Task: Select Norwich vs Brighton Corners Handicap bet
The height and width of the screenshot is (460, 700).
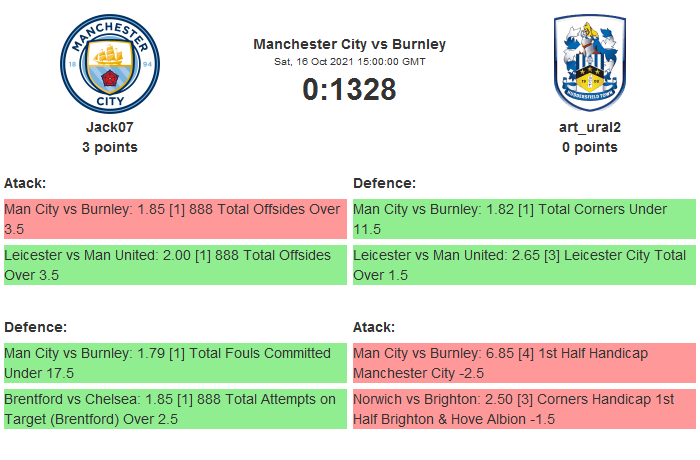Action: pos(523,409)
